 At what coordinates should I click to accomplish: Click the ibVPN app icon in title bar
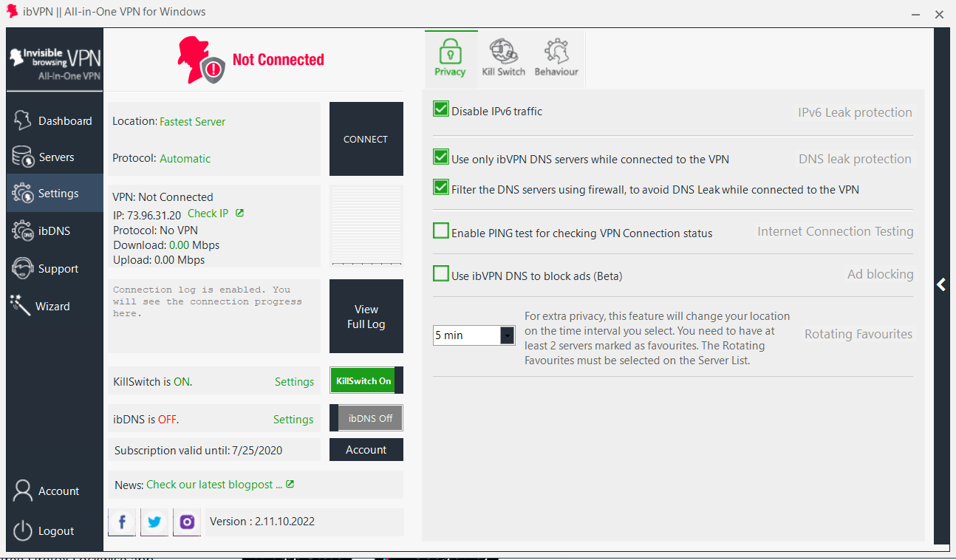point(13,12)
